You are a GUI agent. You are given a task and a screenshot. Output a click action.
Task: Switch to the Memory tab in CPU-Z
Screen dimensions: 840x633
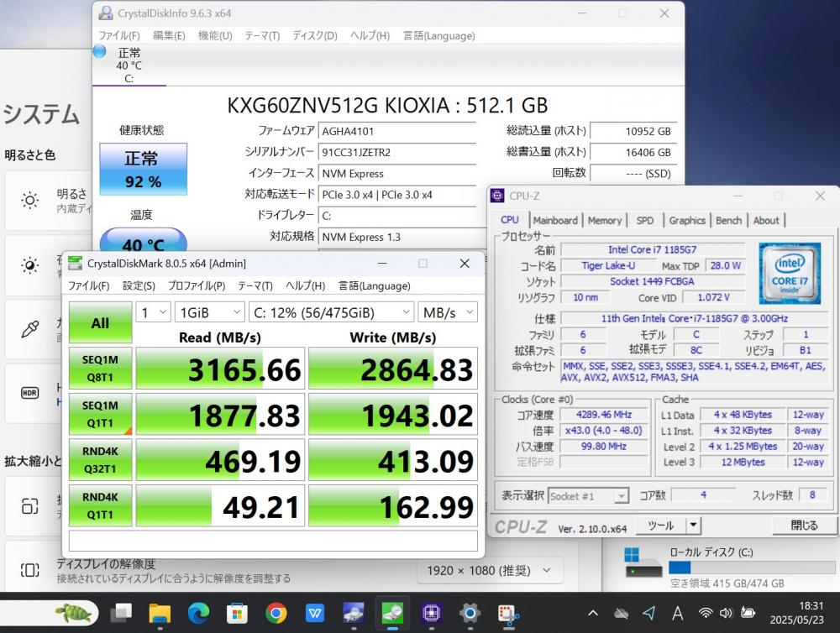click(x=604, y=220)
